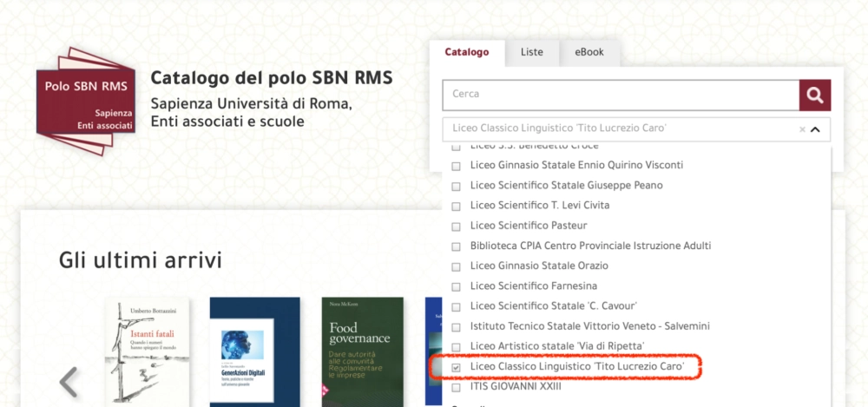This screenshot has height=407, width=868.
Task: Open the Istanti fatali book cover
Action: point(147,351)
